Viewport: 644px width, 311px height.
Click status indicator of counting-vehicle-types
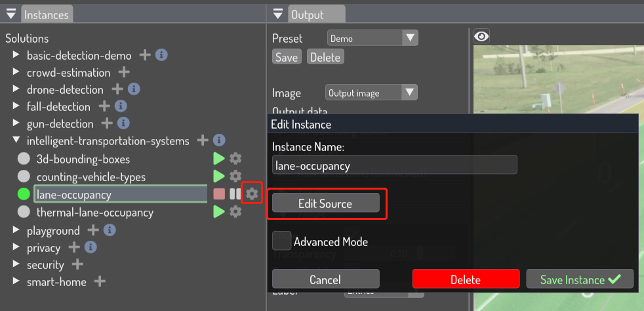click(24, 176)
